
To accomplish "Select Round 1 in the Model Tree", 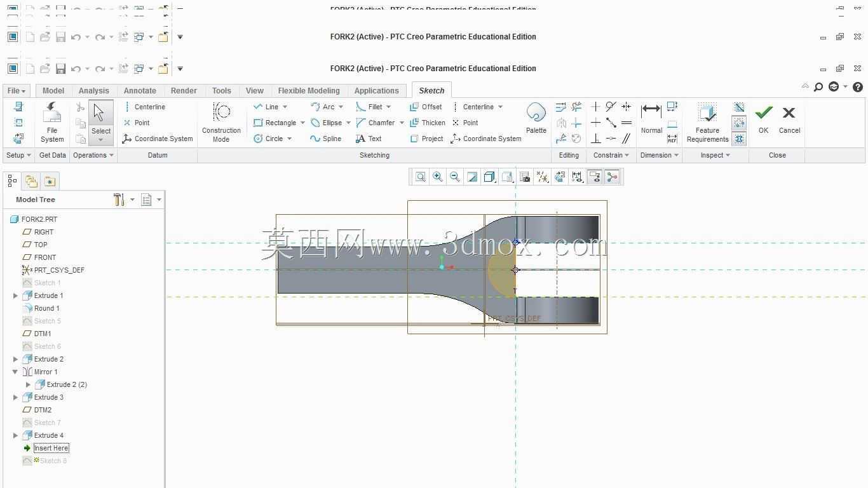I will coord(41,308).
